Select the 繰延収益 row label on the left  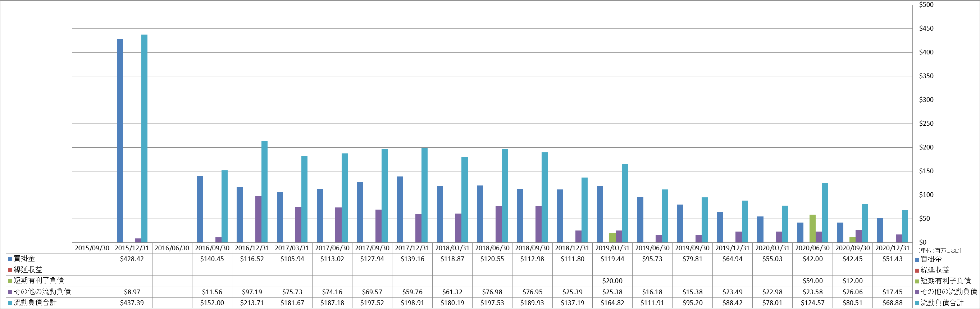[28, 270]
